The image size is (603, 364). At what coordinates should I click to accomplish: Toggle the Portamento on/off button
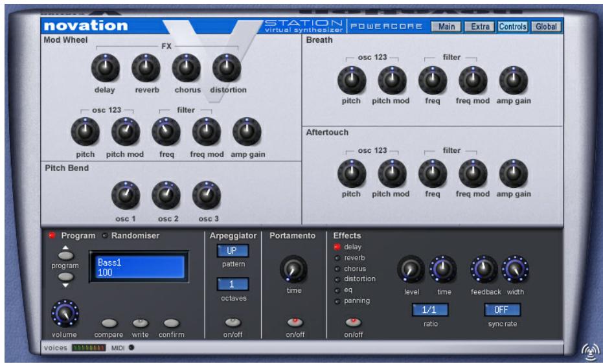click(295, 322)
